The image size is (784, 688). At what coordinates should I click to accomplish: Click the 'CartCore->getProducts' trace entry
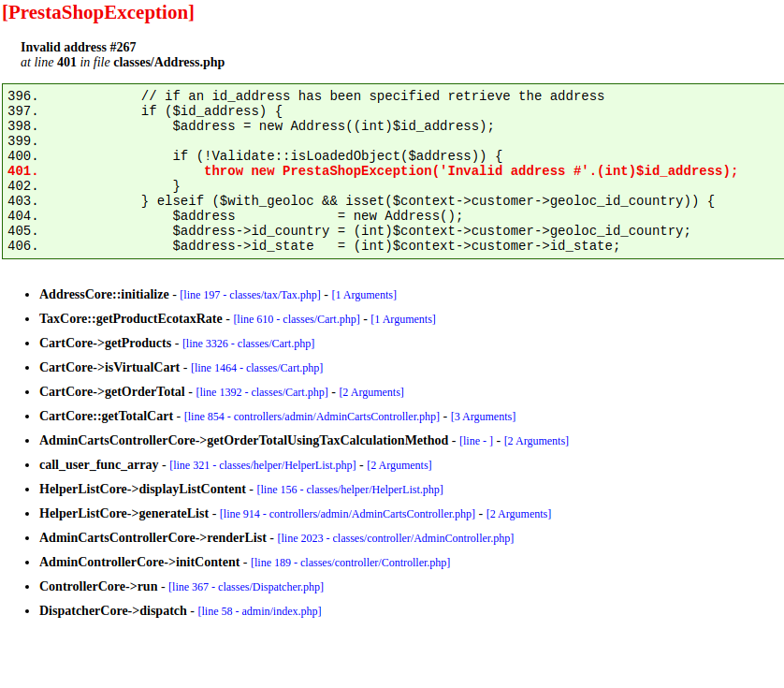click(x=106, y=344)
